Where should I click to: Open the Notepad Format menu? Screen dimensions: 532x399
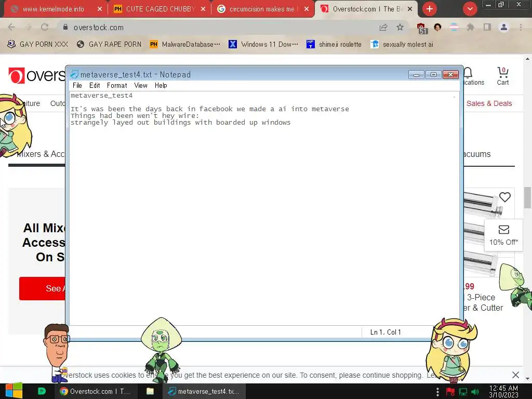(x=117, y=86)
